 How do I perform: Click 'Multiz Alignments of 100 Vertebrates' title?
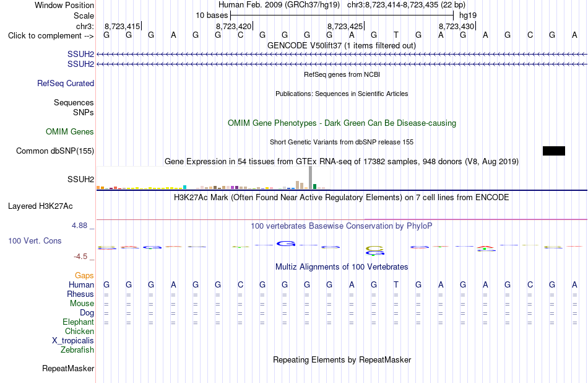coord(342,267)
